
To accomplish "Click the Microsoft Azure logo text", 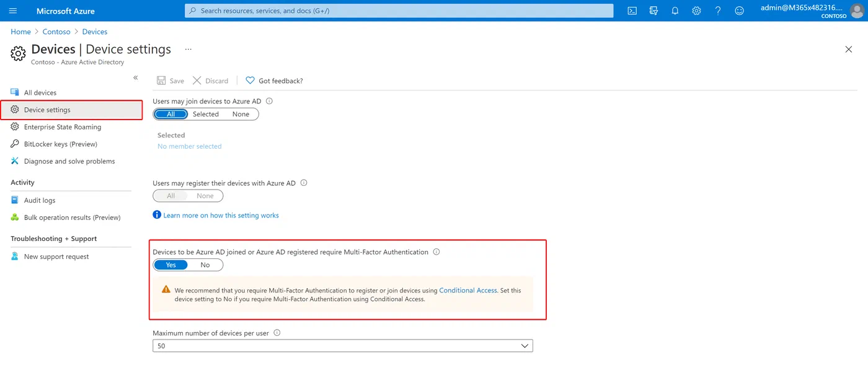I will 66,11.
